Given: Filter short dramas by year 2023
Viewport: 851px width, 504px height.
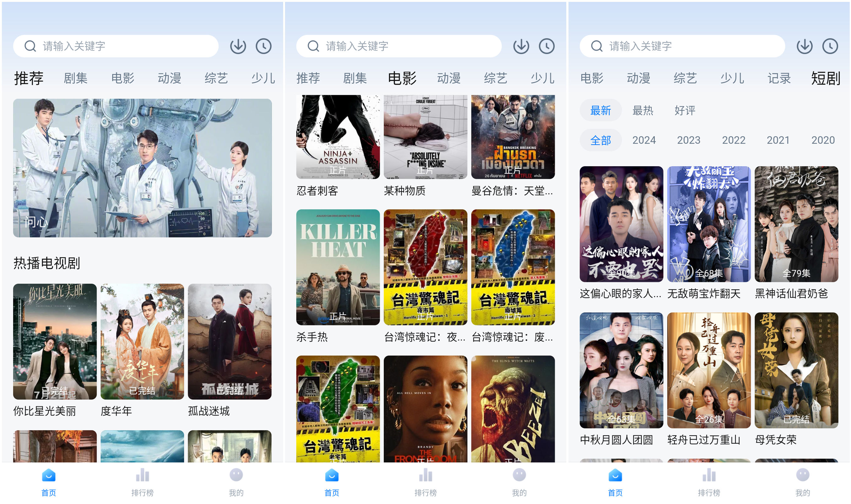Looking at the screenshot, I should coord(689,140).
